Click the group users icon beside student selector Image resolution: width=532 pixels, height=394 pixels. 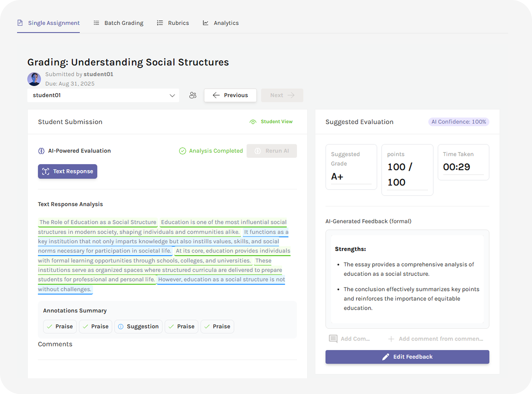tap(193, 95)
